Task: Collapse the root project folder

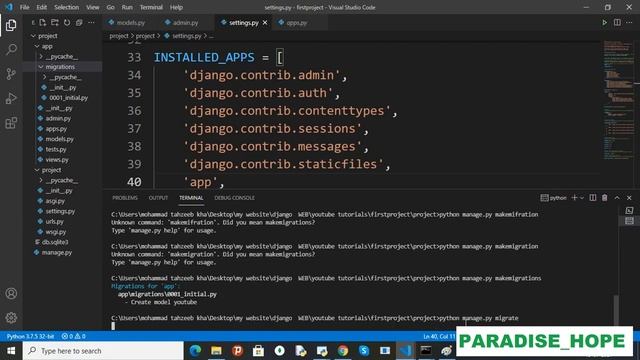Action: pos(33,36)
